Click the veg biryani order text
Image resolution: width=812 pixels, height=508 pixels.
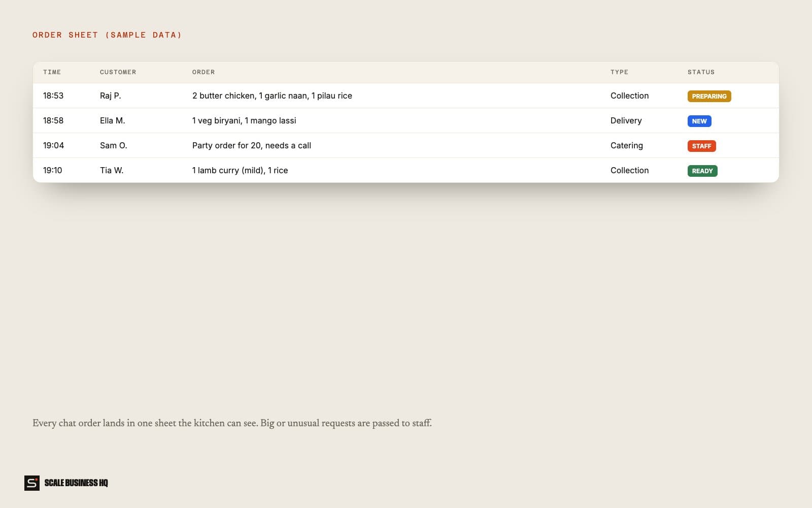click(244, 120)
